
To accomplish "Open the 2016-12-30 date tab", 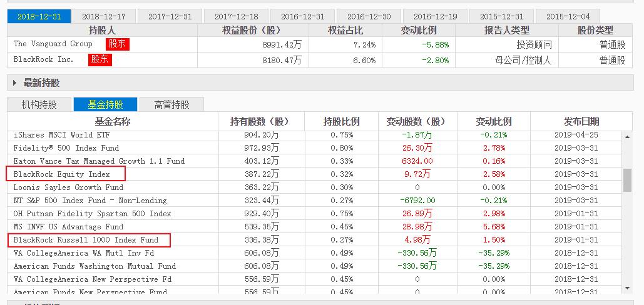I will pos(369,16).
